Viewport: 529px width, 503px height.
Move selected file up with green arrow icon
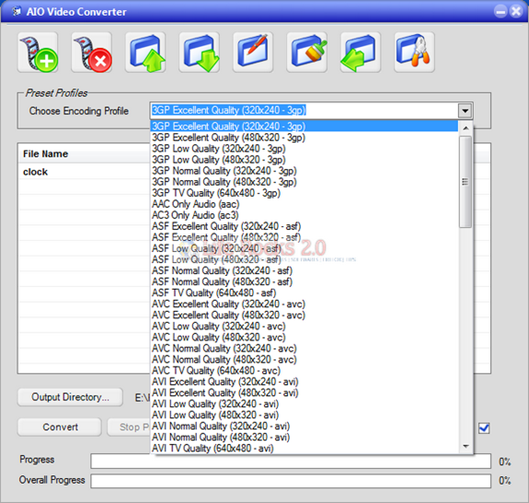pyautogui.click(x=145, y=52)
